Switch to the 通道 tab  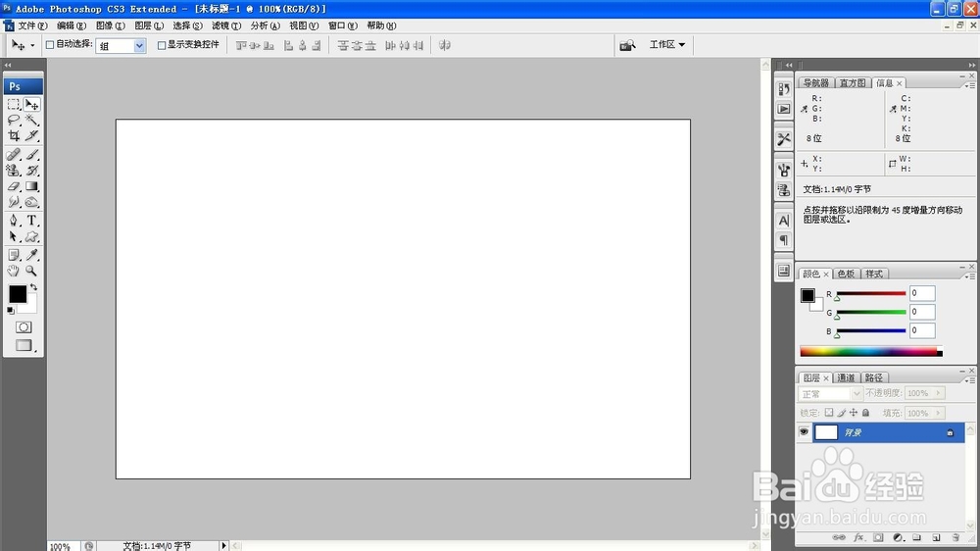[x=846, y=377]
